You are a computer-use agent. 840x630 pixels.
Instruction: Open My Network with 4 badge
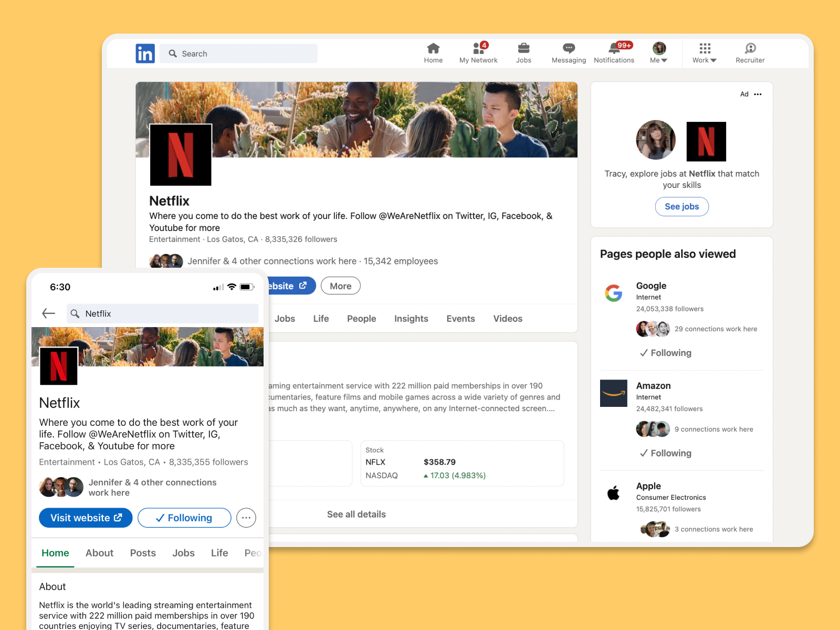point(478,54)
